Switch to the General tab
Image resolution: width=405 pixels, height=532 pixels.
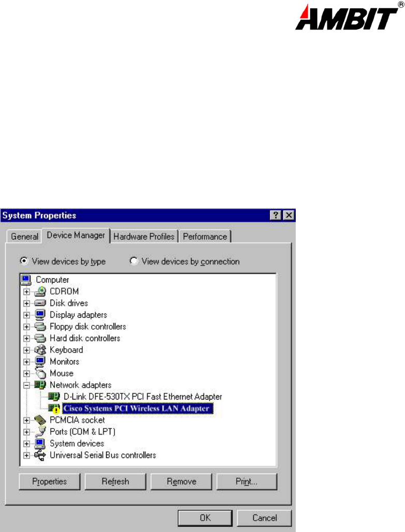24,237
